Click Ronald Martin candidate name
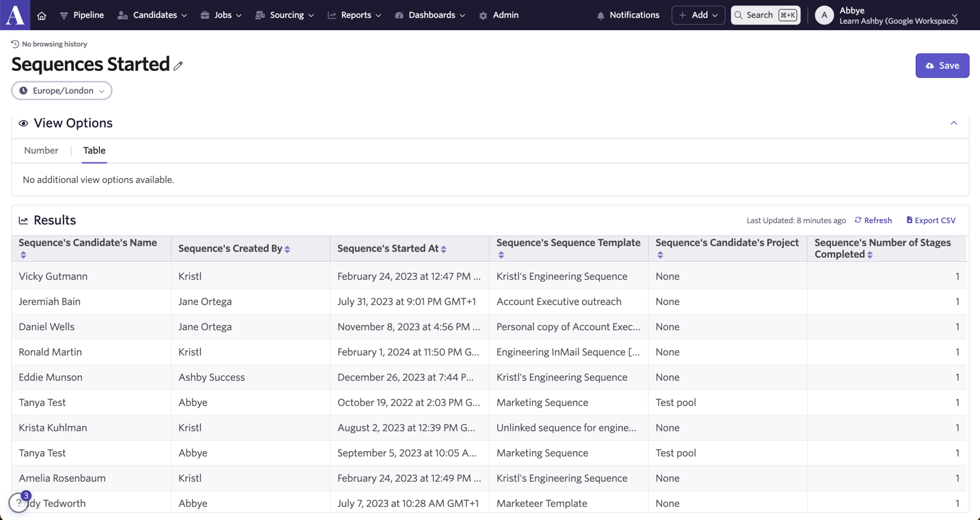980x520 pixels. tap(51, 352)
